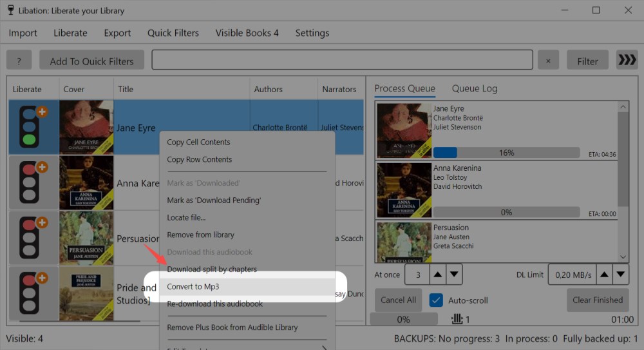Viewport: 644px width, 350px height.
Task: Click the At once value field
Action: point(417,275)
